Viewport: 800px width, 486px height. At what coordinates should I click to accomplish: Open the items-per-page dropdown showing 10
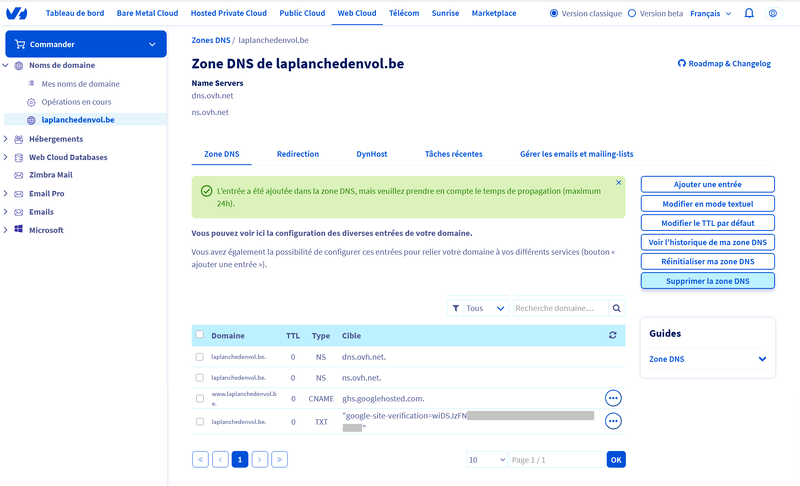(x=487, y=459)
